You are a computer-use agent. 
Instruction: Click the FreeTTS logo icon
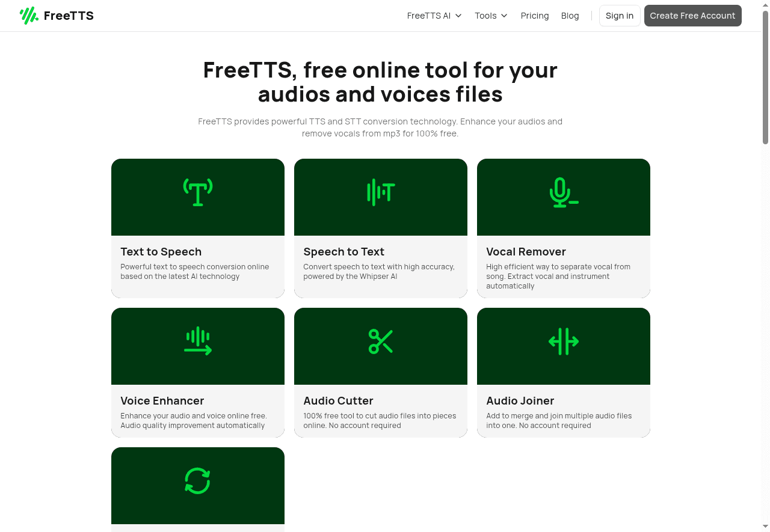[28, 15]
